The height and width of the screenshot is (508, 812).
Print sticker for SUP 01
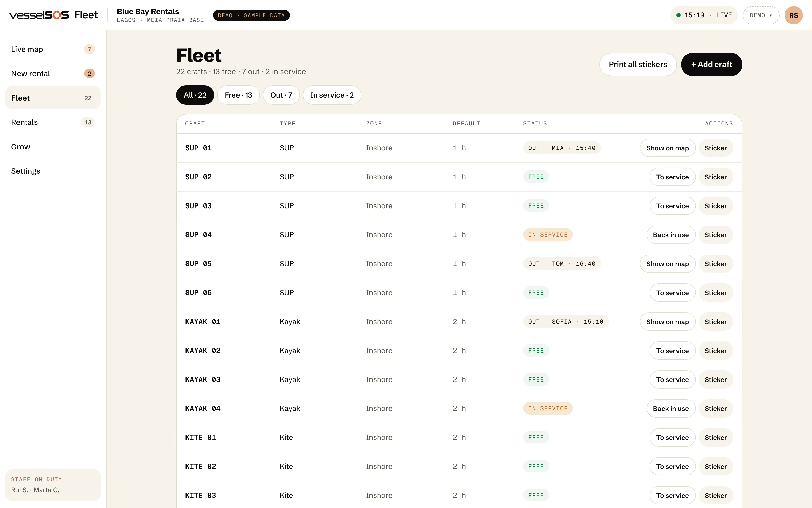coord(716,148)
